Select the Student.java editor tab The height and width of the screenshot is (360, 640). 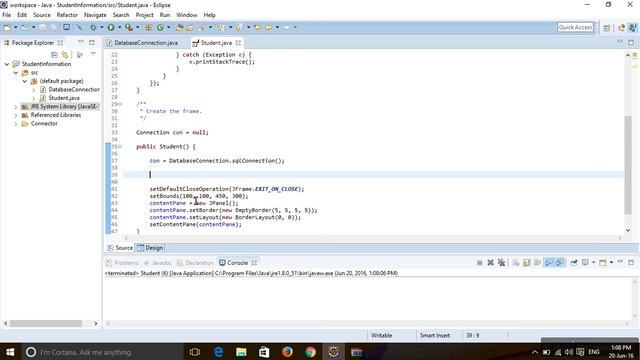pos(216,42)
